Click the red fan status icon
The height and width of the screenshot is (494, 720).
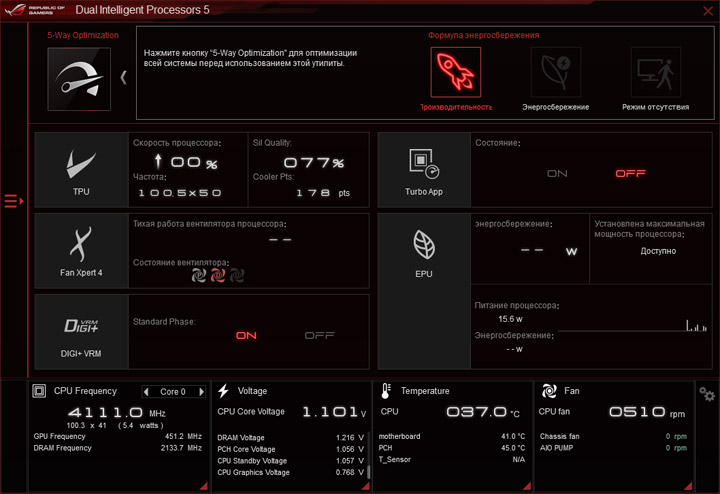click(218, 275)
